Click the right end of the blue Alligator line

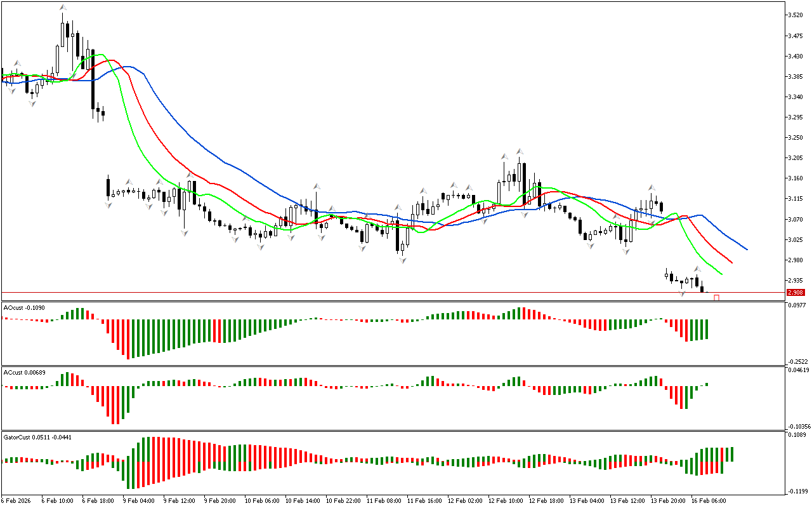[x=747, y=249]
